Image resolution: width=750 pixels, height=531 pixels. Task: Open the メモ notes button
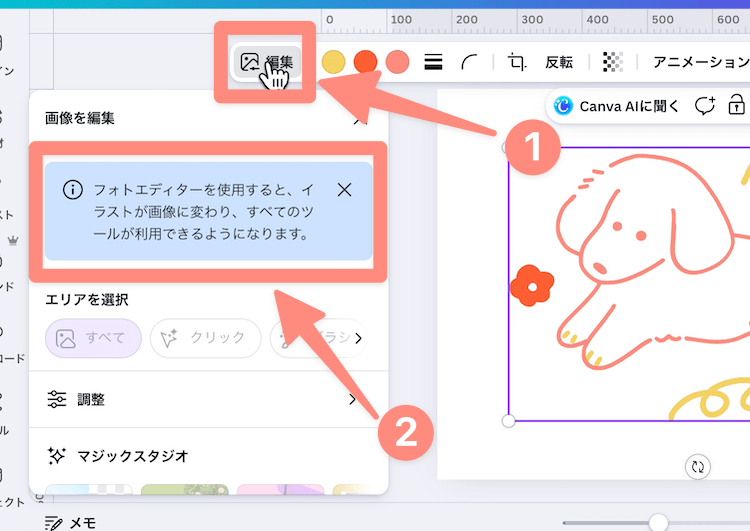coord(70,523)
